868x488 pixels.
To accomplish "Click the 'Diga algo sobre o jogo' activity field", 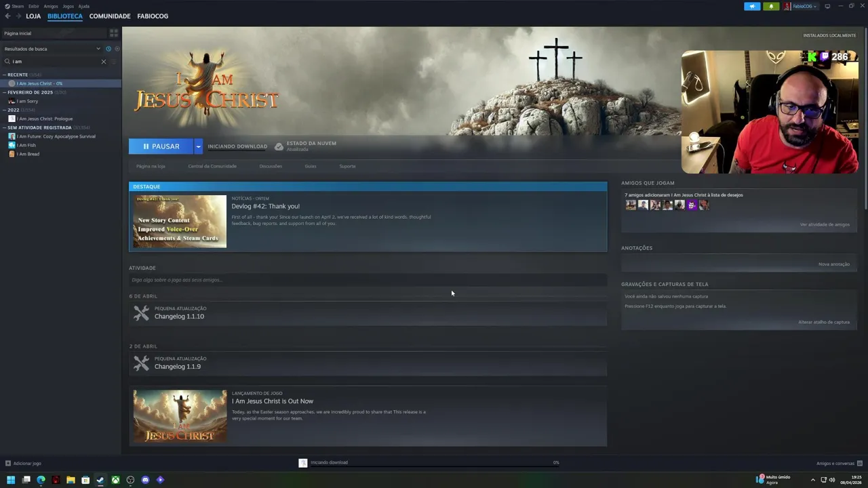I will (368, 280).
